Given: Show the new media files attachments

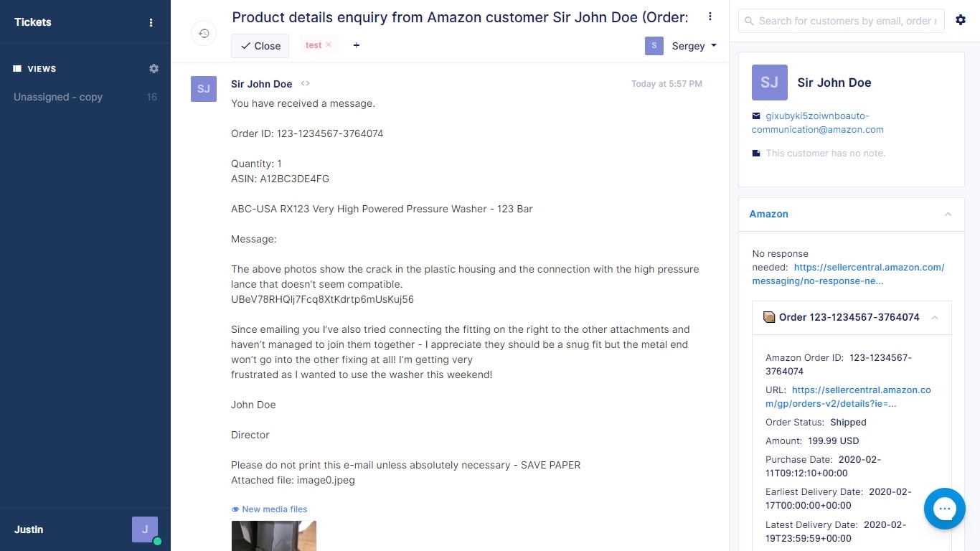Looking at the screenshot, I should coord(269,509).
